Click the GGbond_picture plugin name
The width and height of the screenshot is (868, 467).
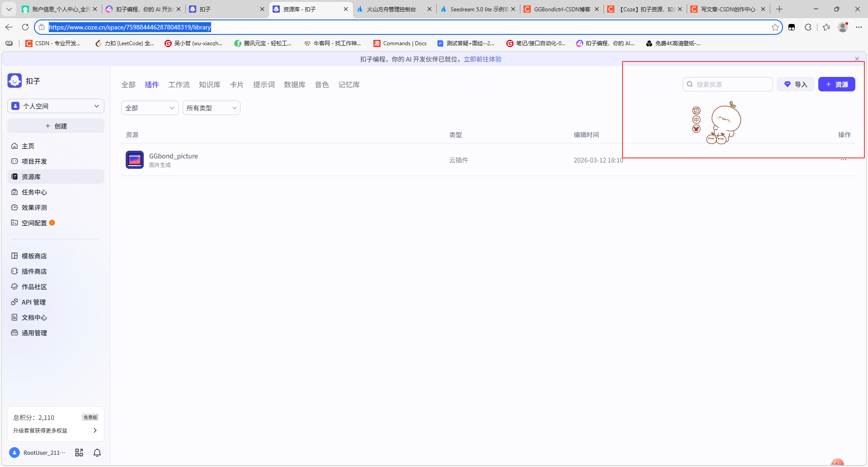174,156
